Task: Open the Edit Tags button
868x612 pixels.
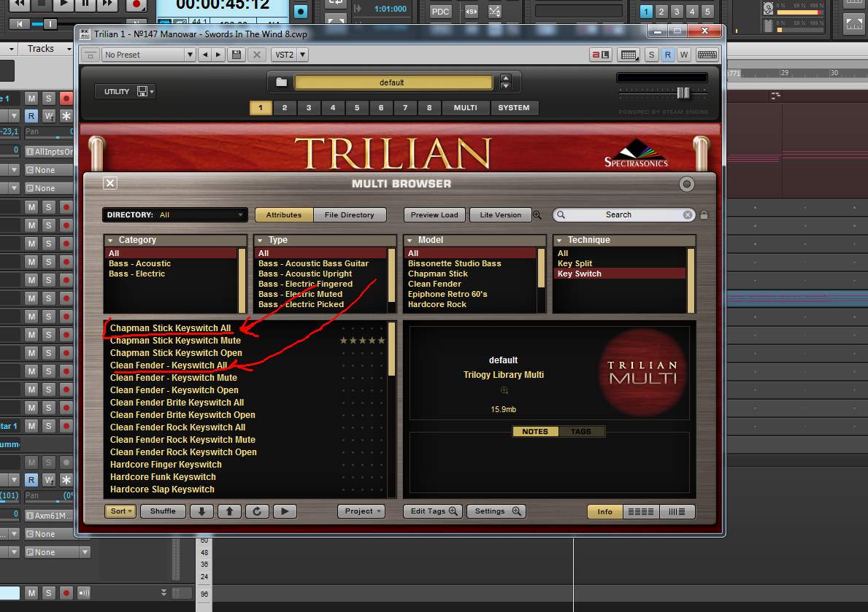Action: coord(434,511)
